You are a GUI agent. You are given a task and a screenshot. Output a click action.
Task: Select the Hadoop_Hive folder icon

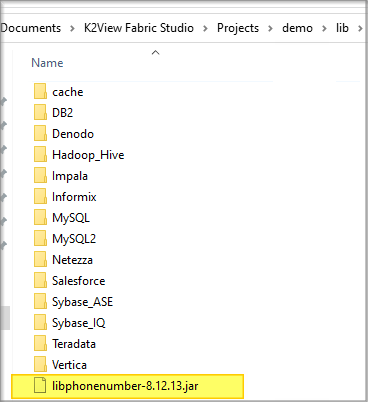tap(40, 155)
